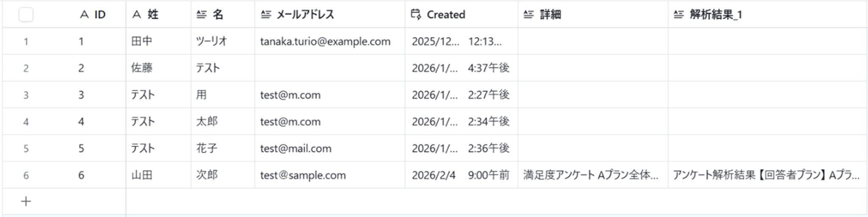
Task: Click the text type icon beside ID header
Action: [84, 15]
